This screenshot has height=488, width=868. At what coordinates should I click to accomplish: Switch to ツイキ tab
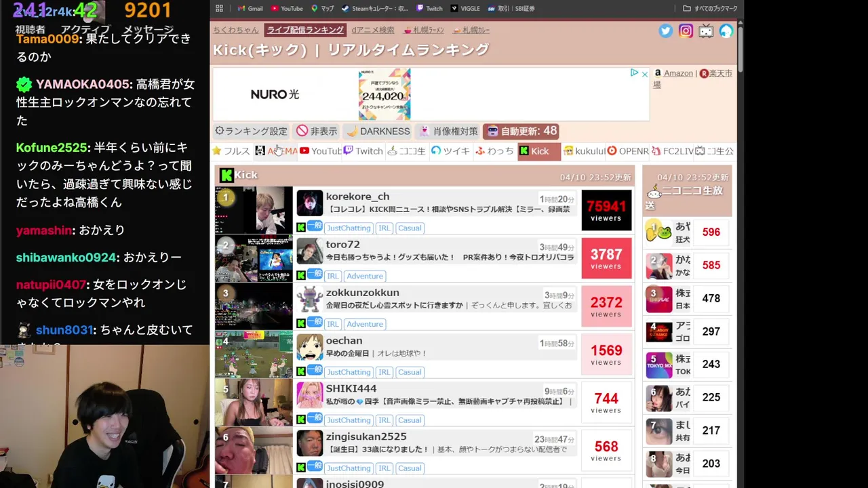pos(450,151)
